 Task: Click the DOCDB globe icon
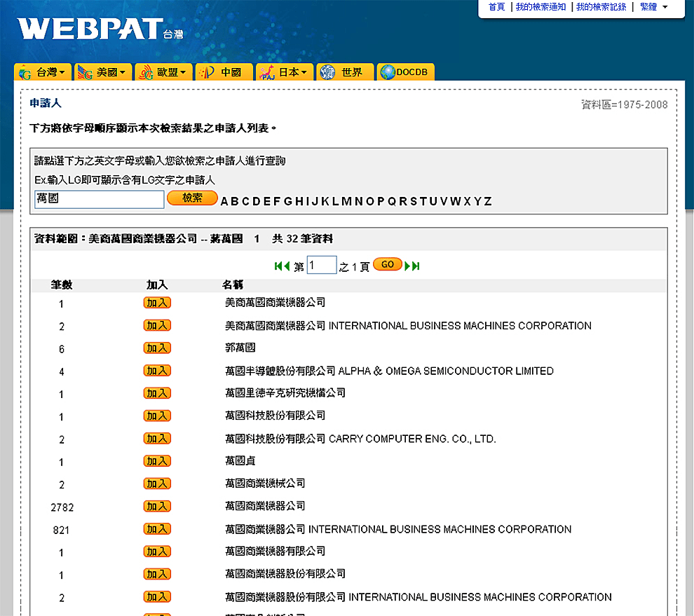(x=388, y=72)
